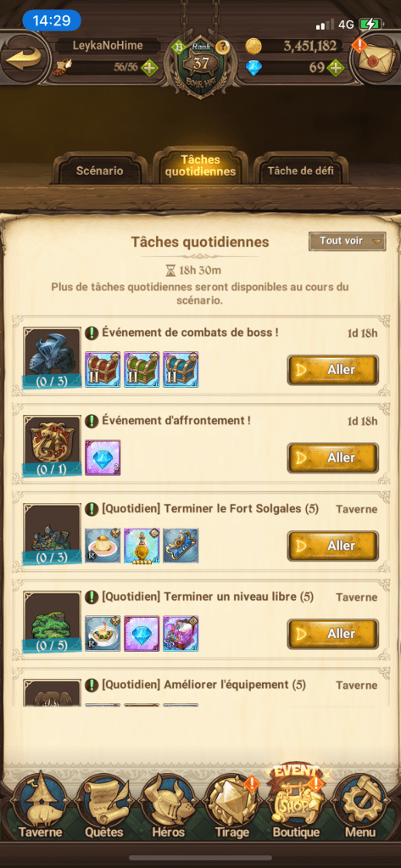This screenshot has height=868, width=401.
Task: Open the rank help question mark
Action: coord(222,47)
